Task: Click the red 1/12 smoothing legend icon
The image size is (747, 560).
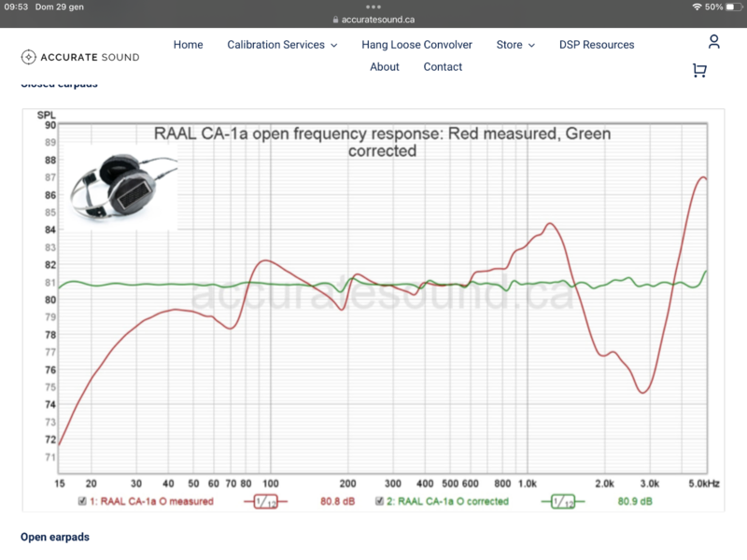Action: 265,501
